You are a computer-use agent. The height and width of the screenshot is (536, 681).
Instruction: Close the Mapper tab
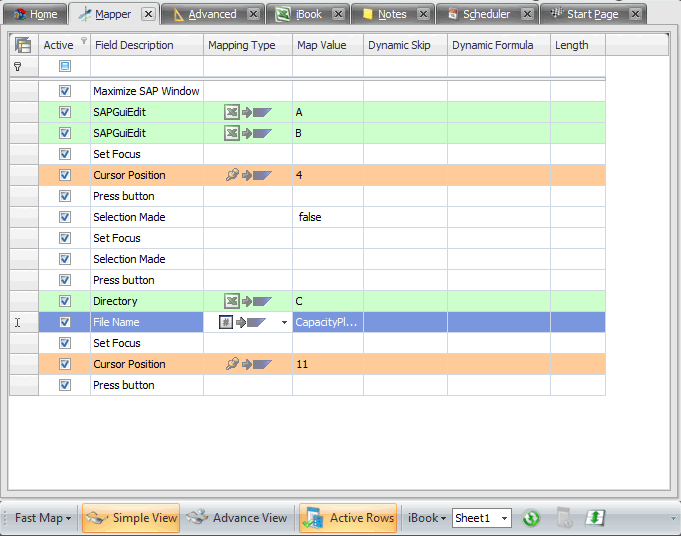click(x=148, y=14)
